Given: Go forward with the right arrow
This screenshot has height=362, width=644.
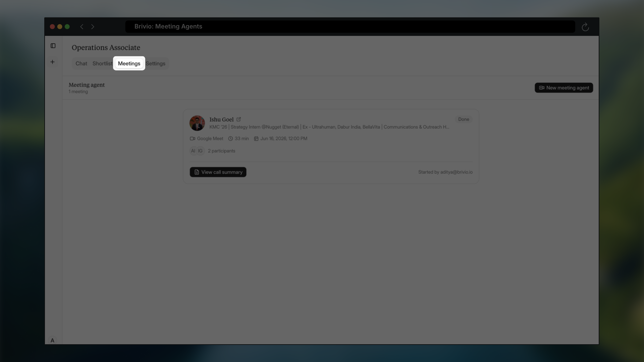Looking at the screenshot, I should [93, 26].
